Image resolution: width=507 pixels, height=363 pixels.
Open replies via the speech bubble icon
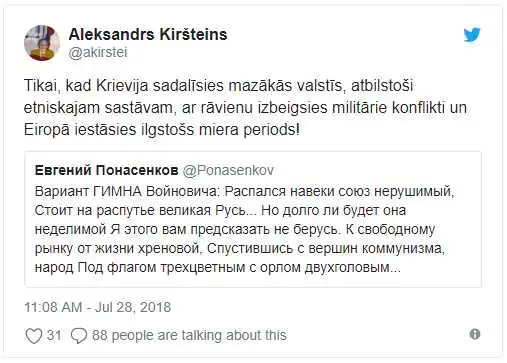coord(79,336)
